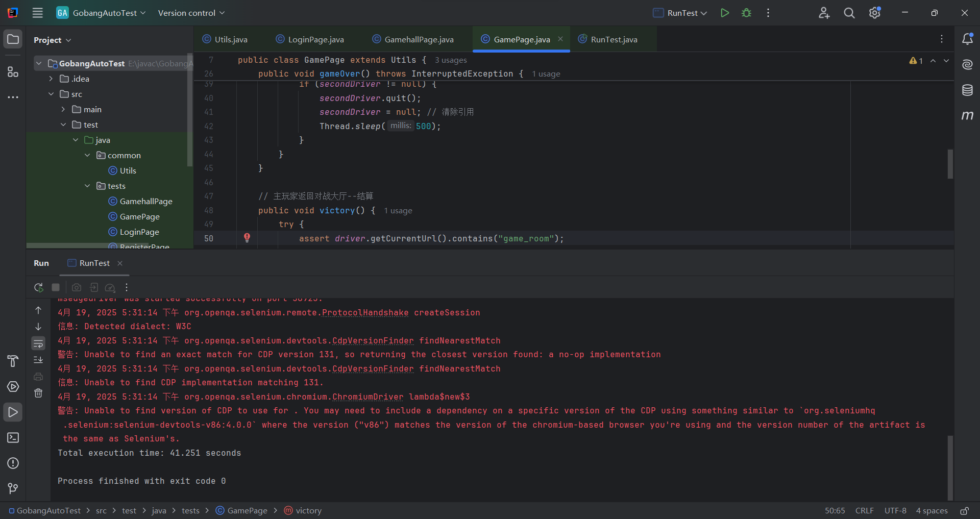Stop the running process square button
980x519 pixels.
(56, 287)
